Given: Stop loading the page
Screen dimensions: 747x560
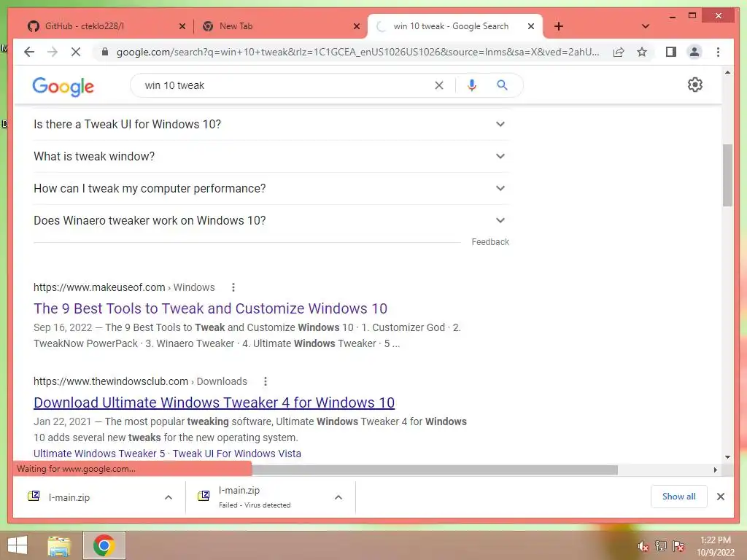Looking at the screenshot, I should (x=76, y=52).
